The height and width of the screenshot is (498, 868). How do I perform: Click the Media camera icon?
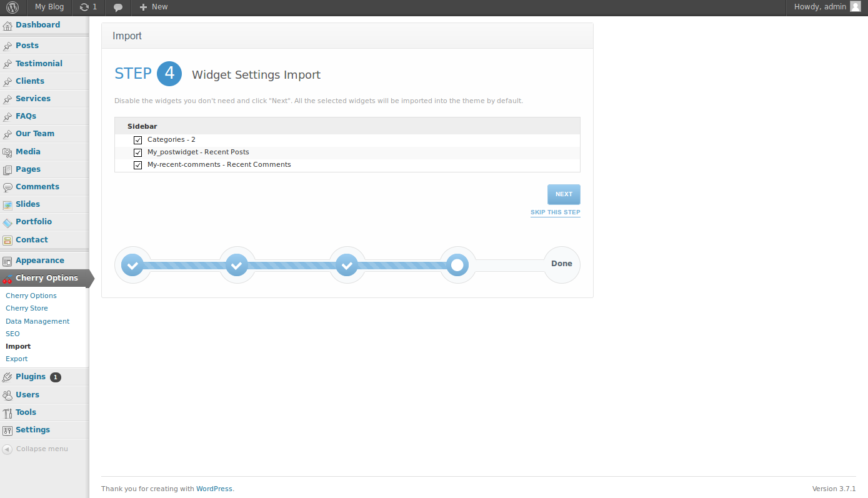7,152
